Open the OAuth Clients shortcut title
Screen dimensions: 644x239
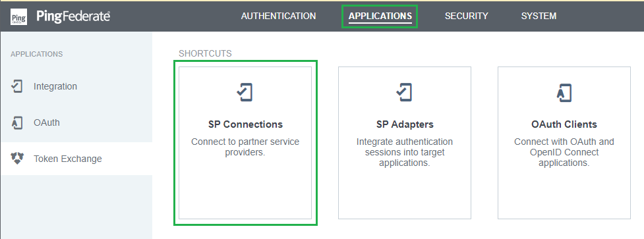pyautogui.click(x=564, y=124)
